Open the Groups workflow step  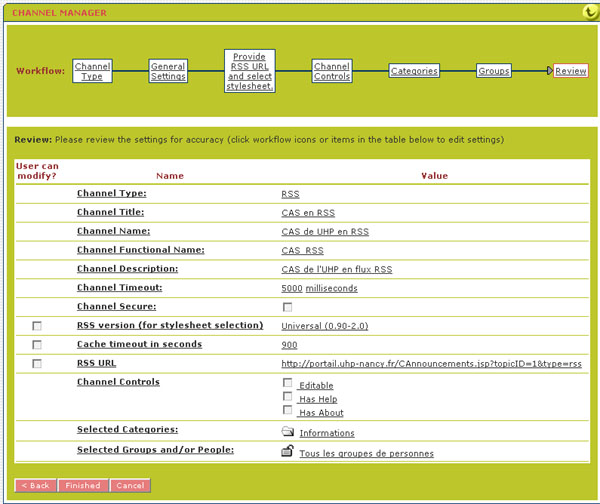tap(494, 71)
